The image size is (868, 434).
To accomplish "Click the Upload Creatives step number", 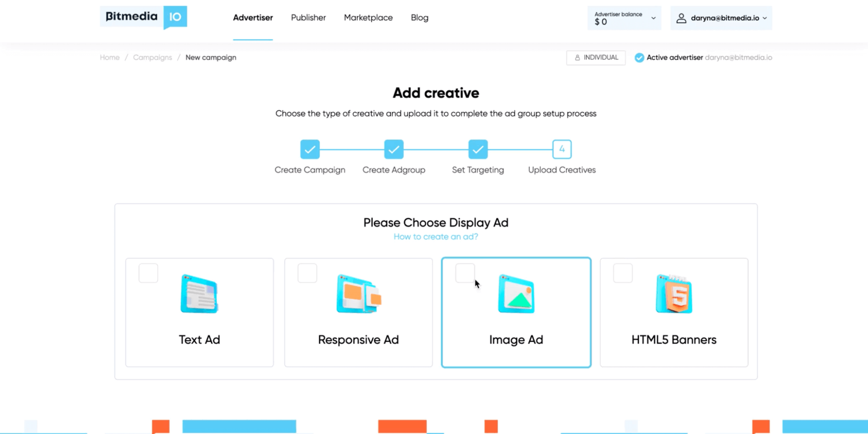I will tap(561, 149).
